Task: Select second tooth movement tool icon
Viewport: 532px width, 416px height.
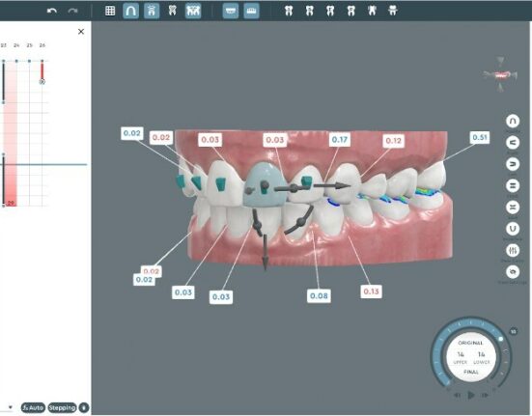Action: (x=309, y=11)
